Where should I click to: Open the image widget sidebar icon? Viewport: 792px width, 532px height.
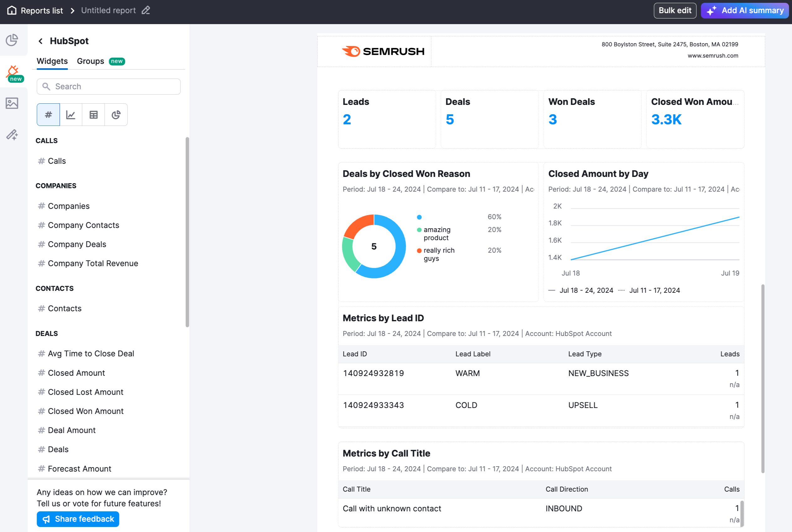(x=12, y=103)
